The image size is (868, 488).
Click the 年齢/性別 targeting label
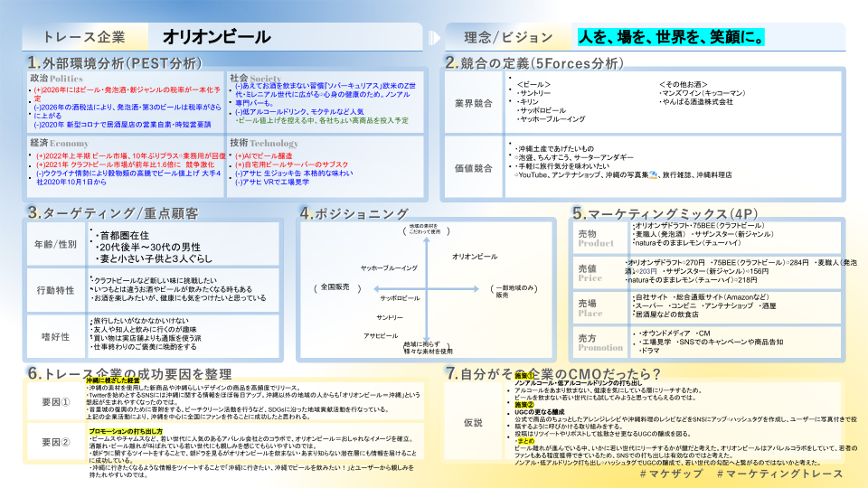56,245
